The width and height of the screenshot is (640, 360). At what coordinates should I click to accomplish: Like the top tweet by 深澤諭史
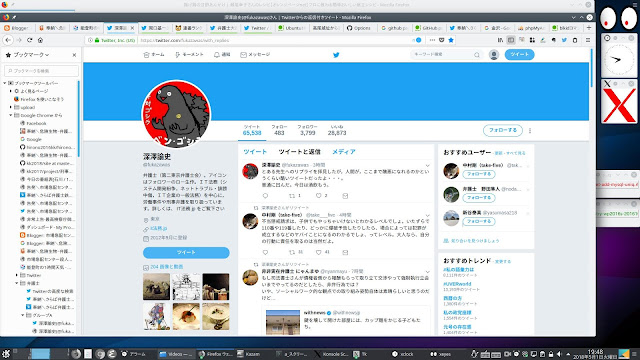coord(318,196)
